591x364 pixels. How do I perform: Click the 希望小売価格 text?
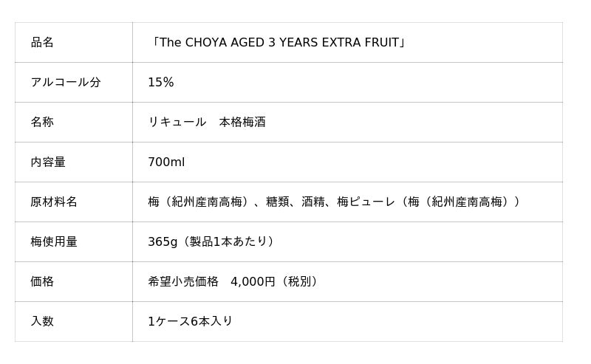183,282
